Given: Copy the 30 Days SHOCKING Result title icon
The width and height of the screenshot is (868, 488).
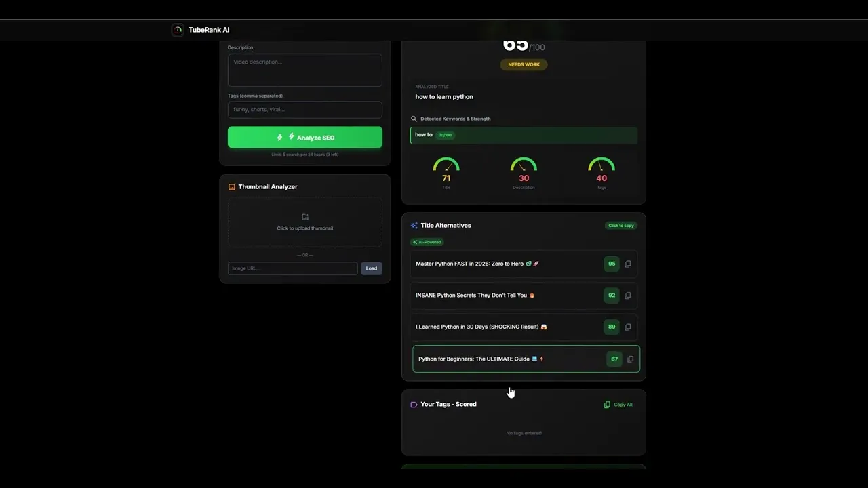Looking at the screenshot, I should coord(627,327).
